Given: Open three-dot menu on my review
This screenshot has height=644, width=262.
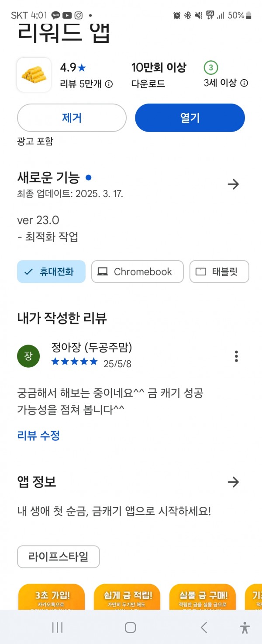Looking at the screenshot, I should tap(236, 356).
